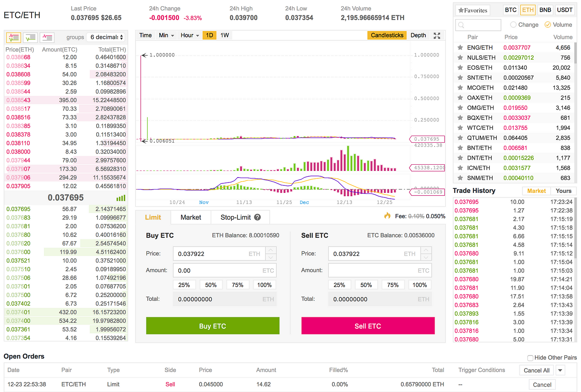The width and height of the screenshot is (581, 392).
Task: Increase the buy price stepper
Action: (271, 250)
